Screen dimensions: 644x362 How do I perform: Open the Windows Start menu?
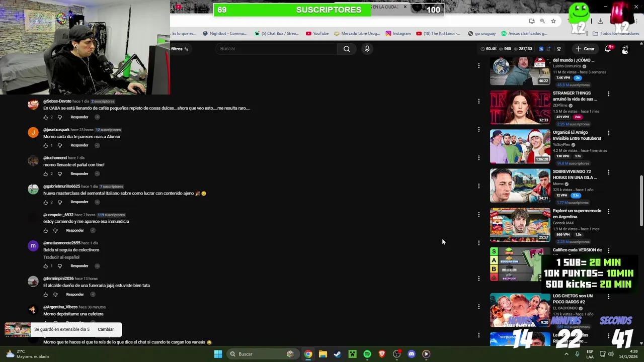[218, 354]
